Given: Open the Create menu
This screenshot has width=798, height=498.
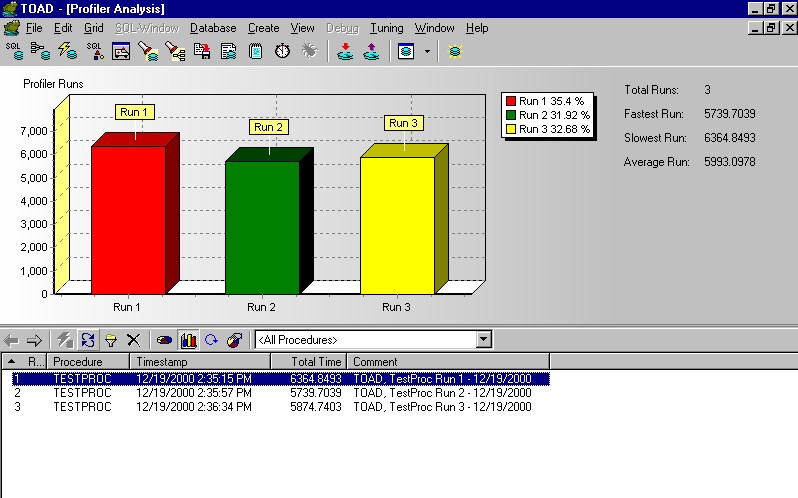Looking at the screenshot, I should coord(264,28).
